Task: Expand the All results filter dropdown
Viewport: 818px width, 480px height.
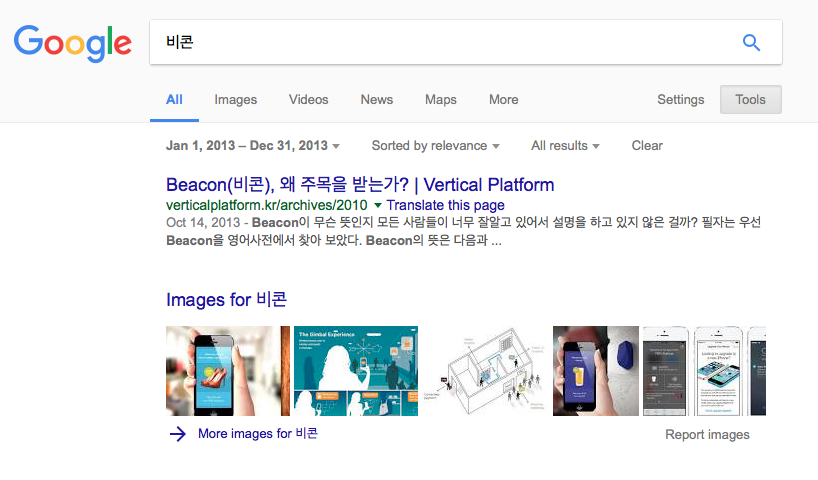Action: click(x=565, y=146)
